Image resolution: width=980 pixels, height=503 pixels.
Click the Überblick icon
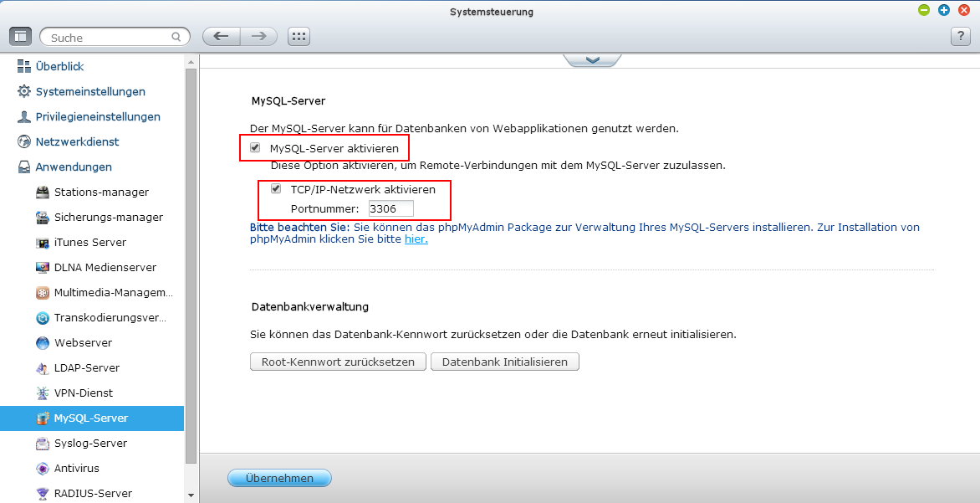pos(23,66)
